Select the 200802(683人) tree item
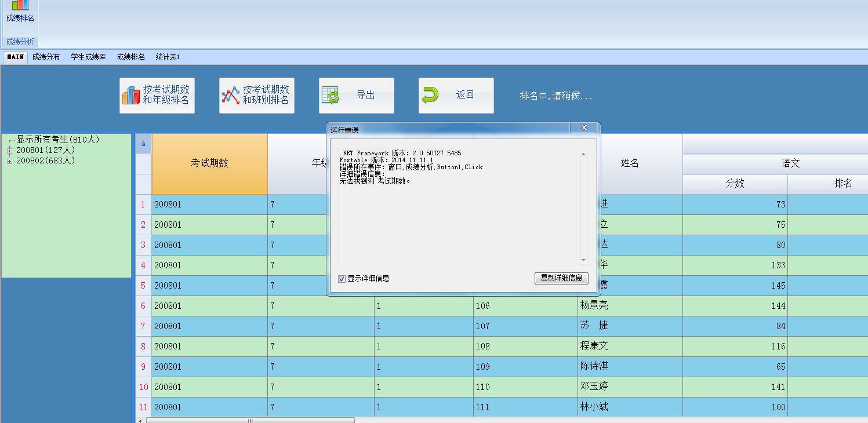The image size is (868, 423). click(46, 161)
